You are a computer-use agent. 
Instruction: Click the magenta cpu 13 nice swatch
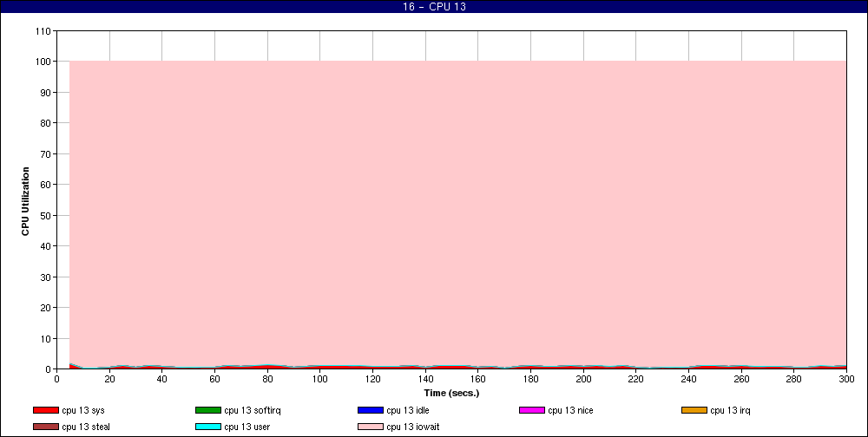(x=532, y=410)
